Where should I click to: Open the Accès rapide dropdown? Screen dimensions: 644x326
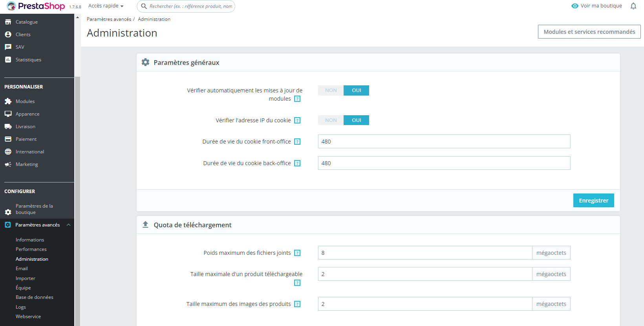106,6
